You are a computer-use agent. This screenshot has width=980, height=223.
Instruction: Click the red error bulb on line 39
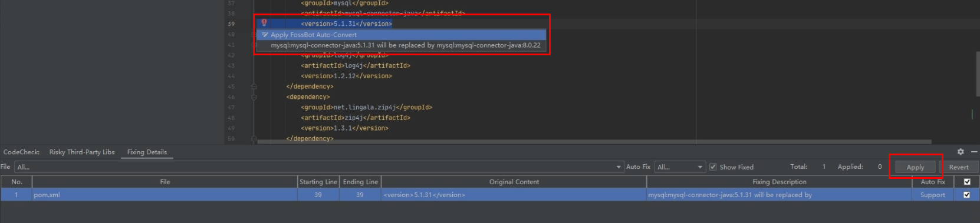click(x=264, y=22)
